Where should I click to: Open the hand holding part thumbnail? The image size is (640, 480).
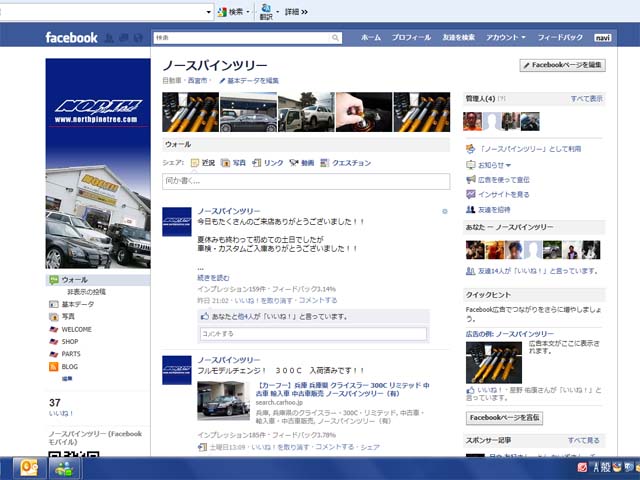coord(364,112)
